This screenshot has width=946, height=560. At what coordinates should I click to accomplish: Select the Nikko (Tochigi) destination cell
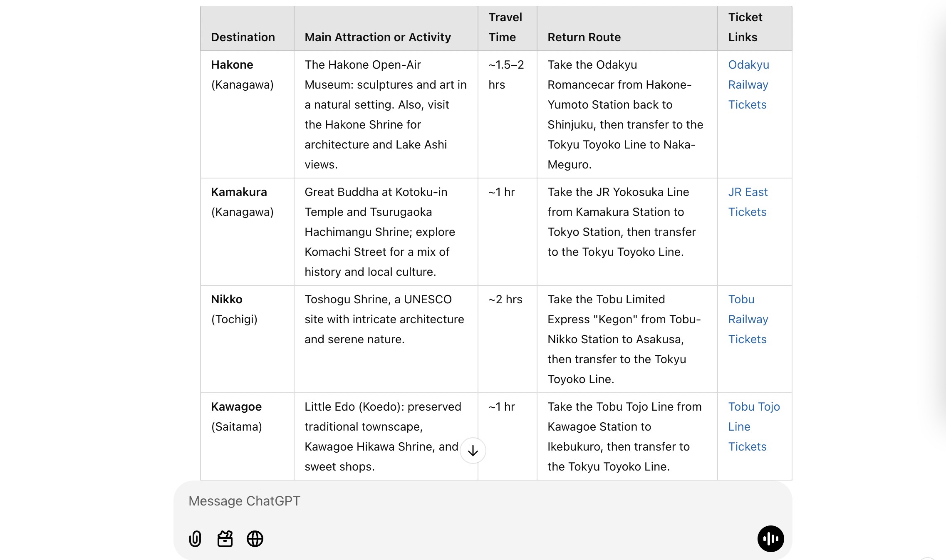click(x=235, y=309)
